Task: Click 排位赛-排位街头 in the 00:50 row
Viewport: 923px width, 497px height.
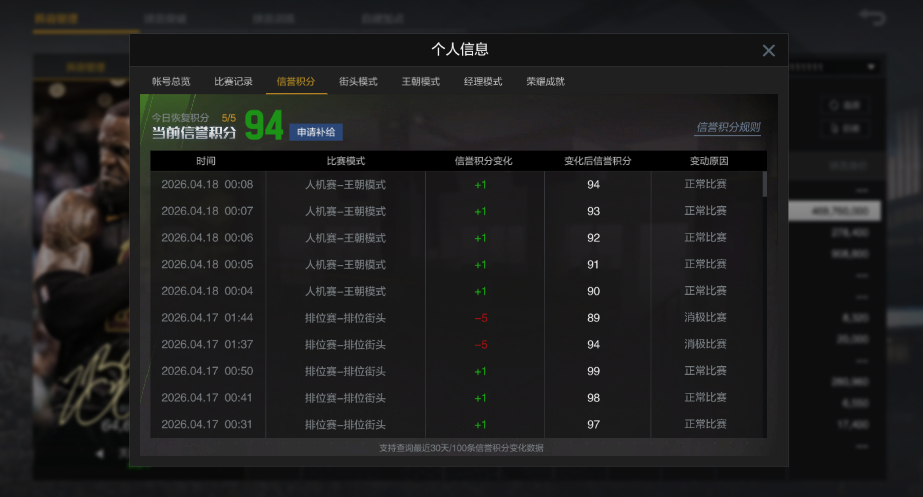Action: pos(346,371)
